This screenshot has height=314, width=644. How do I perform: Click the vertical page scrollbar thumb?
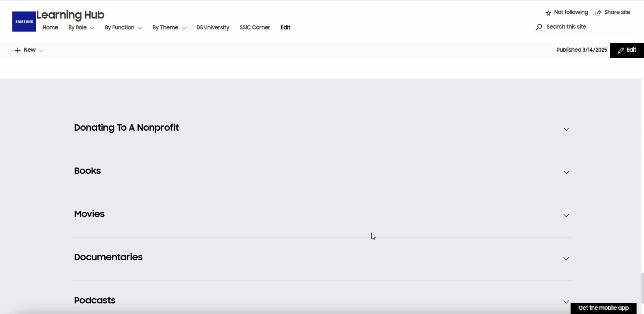[x=642, y=288]
